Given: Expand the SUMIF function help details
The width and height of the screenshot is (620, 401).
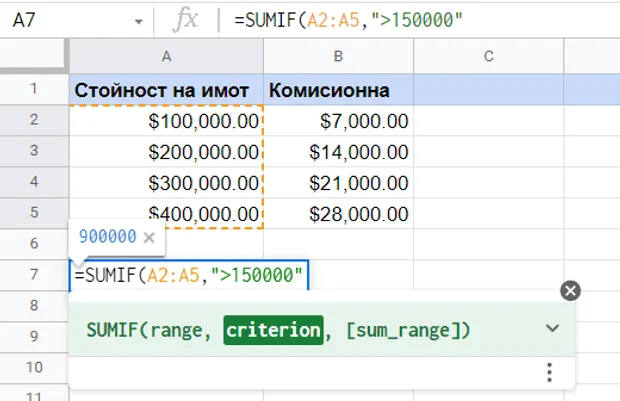Looking at the screenshot, I should pos(552,328).
